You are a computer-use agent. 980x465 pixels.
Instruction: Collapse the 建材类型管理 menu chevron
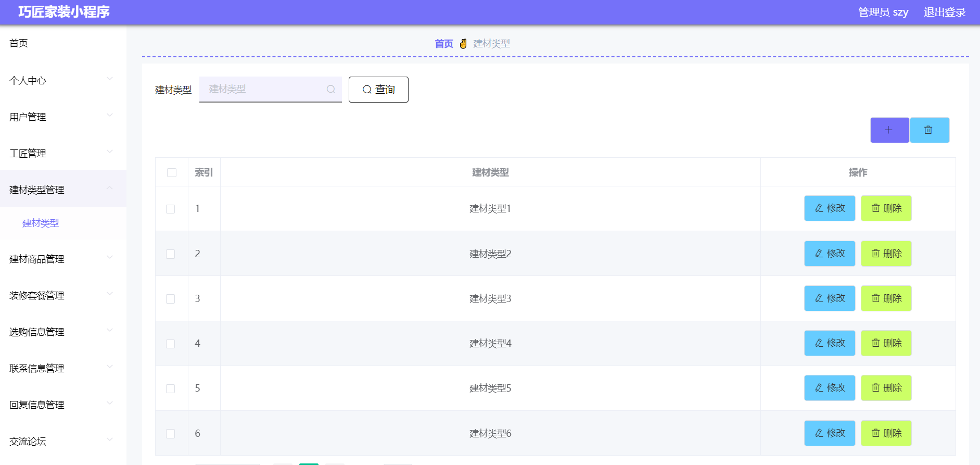click(x=109, y=188)
